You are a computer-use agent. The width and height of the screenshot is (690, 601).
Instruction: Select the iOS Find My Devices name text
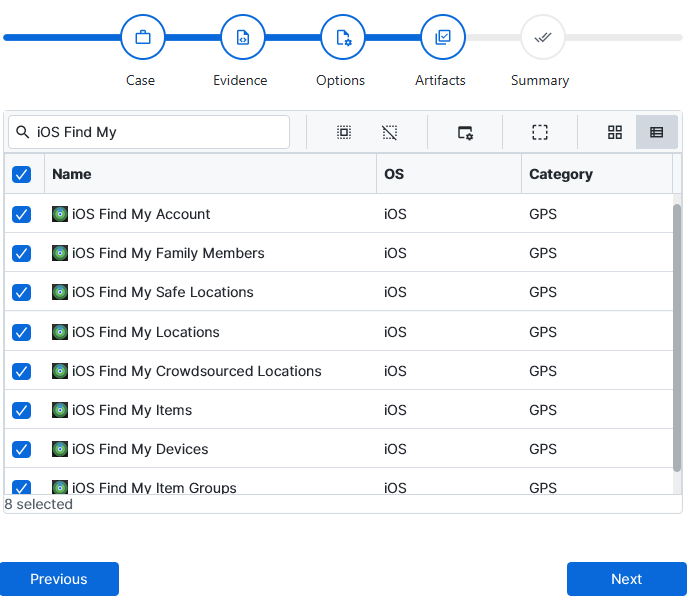140,449
